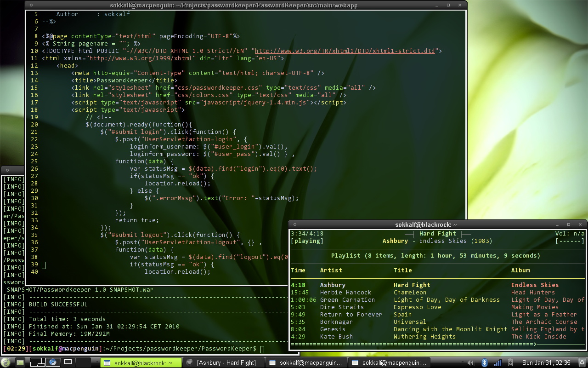The height and width of the screenshot is (368, 588).
Task: Click the Album column header
Action: [x=520, y=270]
